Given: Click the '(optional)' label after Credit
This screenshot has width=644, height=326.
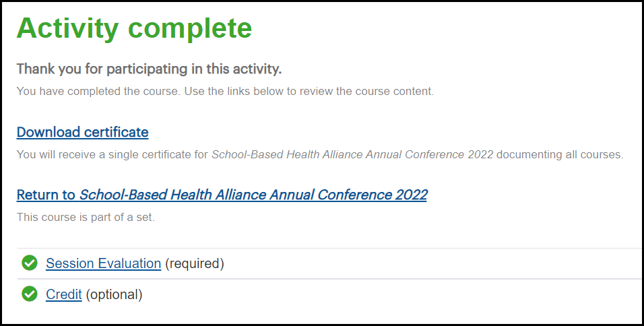Looking at the screenshot, I should (x=114, y=294).
